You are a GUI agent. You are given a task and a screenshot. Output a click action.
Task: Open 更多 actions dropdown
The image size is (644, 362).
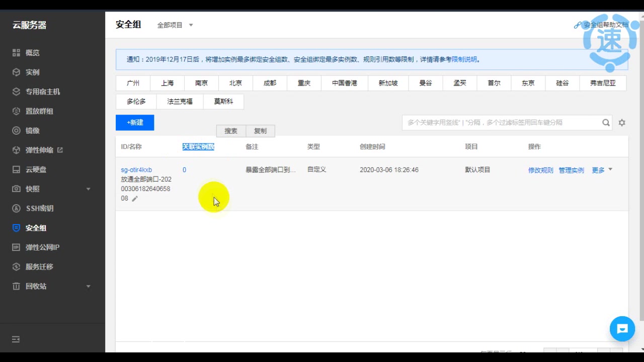tap(602, 170)
